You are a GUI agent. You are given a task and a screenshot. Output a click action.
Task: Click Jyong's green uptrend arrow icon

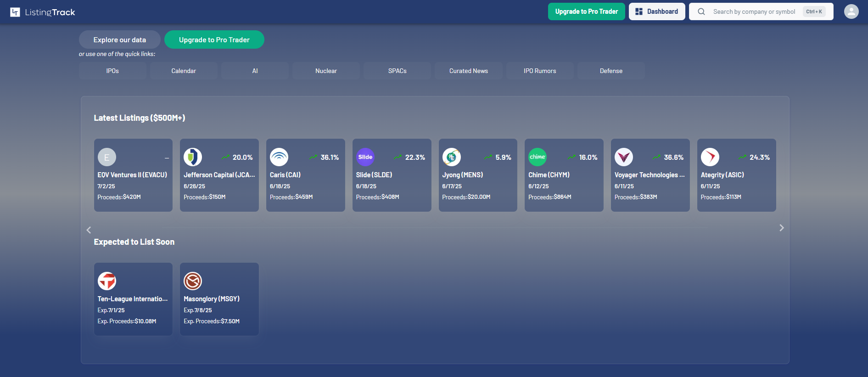(488, 157)
